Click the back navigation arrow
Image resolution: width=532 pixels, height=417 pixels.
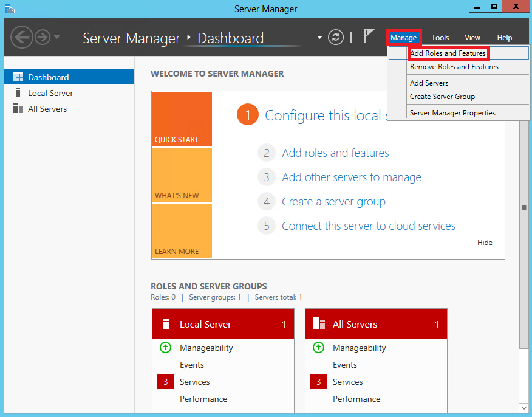[22, 37]
